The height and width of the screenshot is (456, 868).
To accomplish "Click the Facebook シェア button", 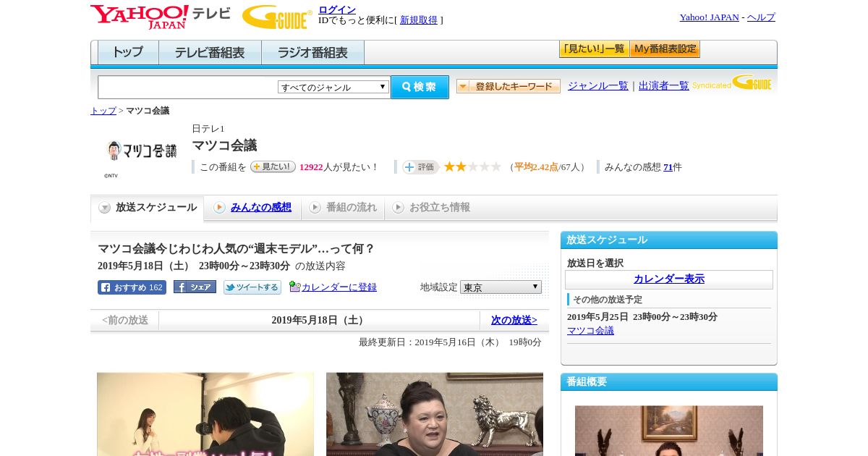I will click(195, 287).
